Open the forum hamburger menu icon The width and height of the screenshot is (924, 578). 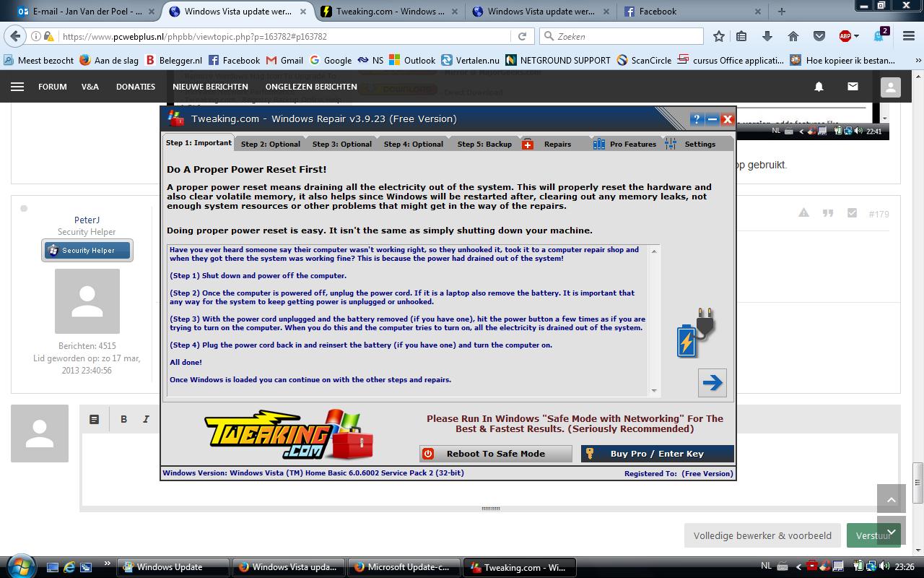[17, 86]
